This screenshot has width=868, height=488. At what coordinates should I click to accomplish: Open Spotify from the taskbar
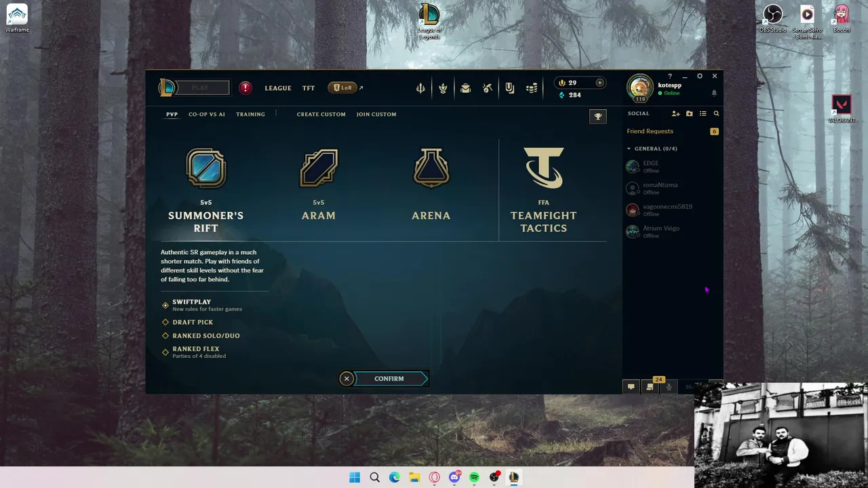(474, 477)
